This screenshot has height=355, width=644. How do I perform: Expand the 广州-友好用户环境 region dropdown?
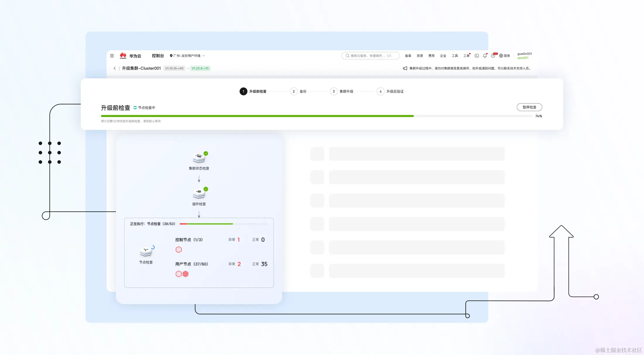187,56
